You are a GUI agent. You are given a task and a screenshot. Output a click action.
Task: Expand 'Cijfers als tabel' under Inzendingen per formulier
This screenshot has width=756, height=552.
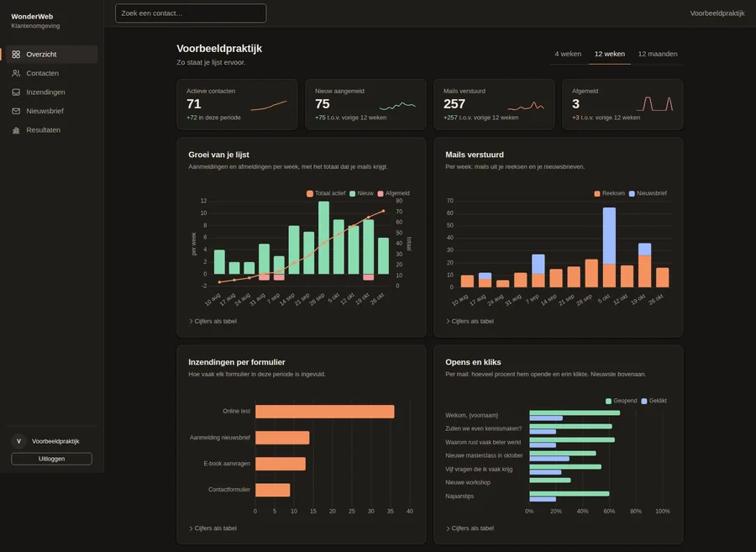(x=213, y=528)
